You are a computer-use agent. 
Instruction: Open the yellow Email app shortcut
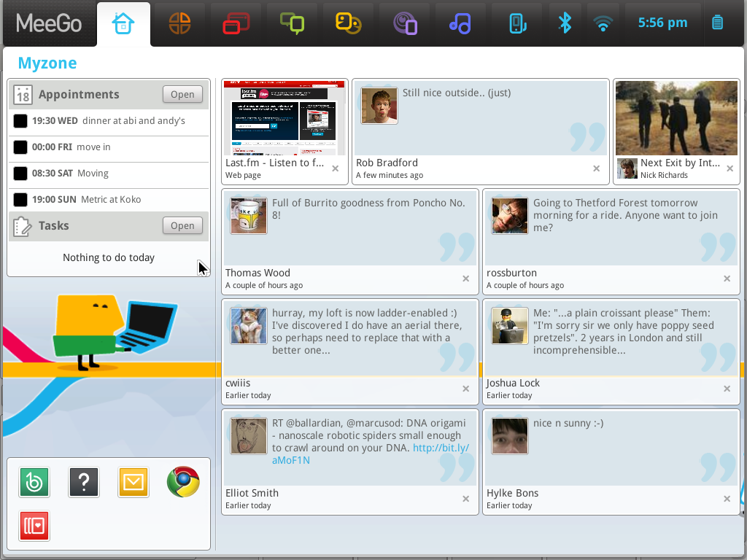133,482
